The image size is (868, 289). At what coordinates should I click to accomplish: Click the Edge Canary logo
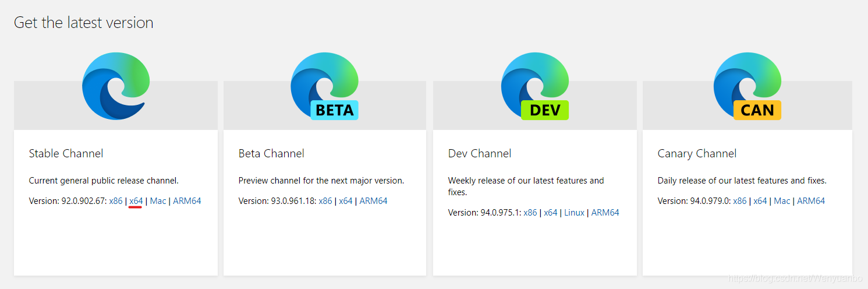coord(747,86)
